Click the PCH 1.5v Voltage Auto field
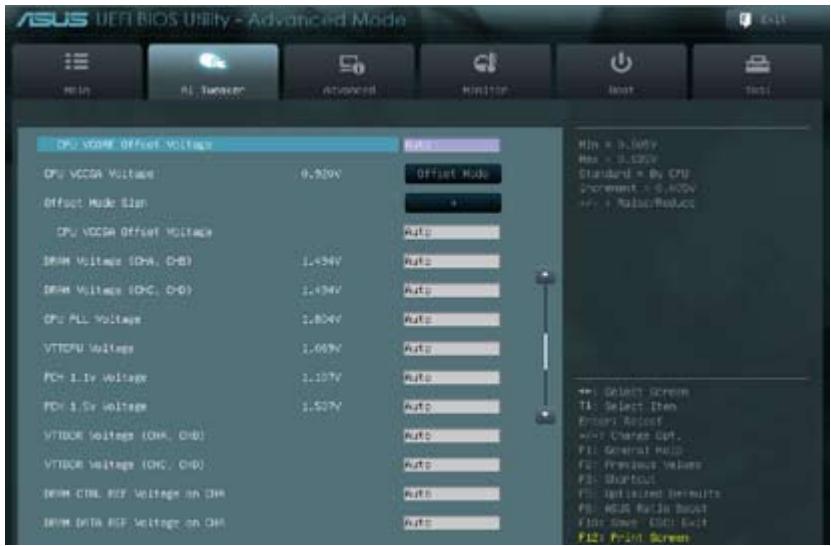The height and width of the screenshot is (546, 831). tap(452, 407)
